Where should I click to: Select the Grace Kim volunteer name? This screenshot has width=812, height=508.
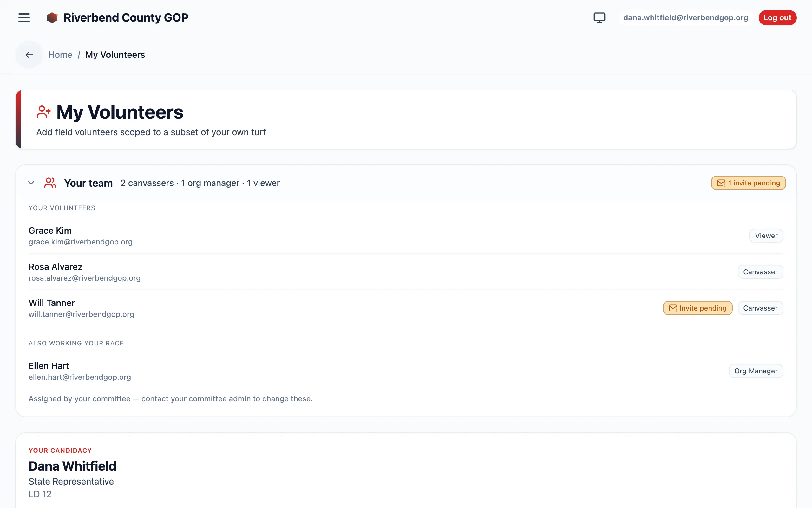50,231
